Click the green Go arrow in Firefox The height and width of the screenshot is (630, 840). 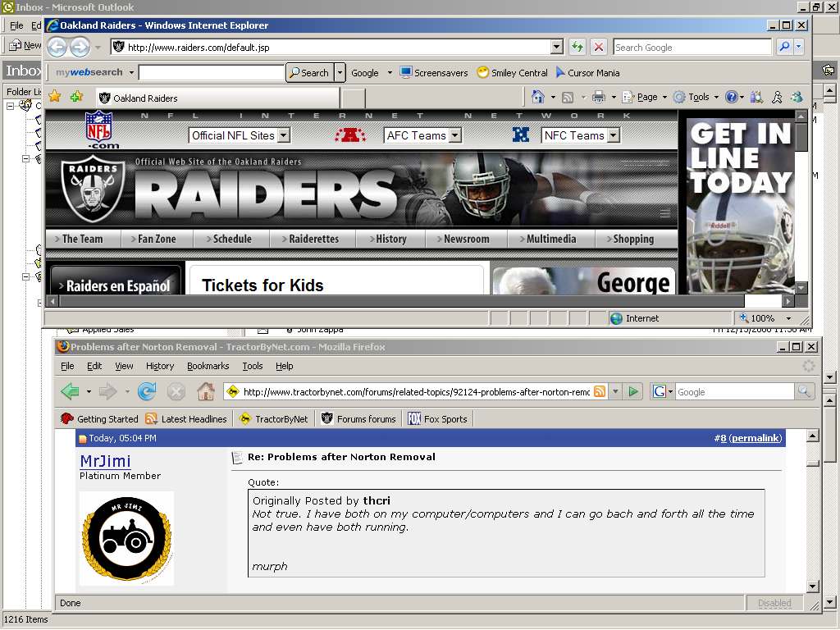click(633, 391)
